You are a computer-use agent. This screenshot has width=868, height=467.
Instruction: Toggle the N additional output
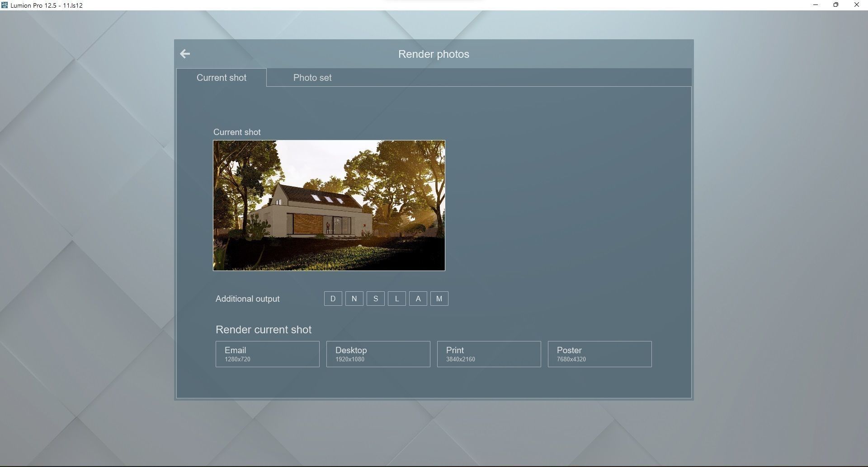pos(354,299)
